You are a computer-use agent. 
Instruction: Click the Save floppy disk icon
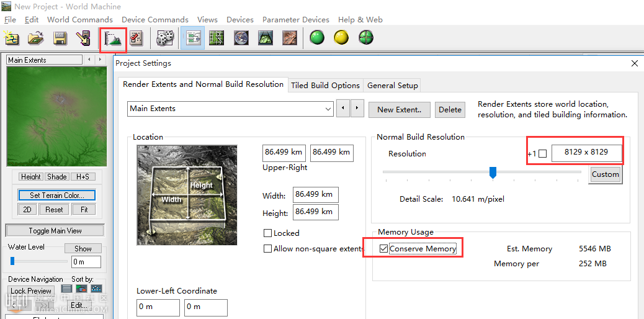point(60,38)
